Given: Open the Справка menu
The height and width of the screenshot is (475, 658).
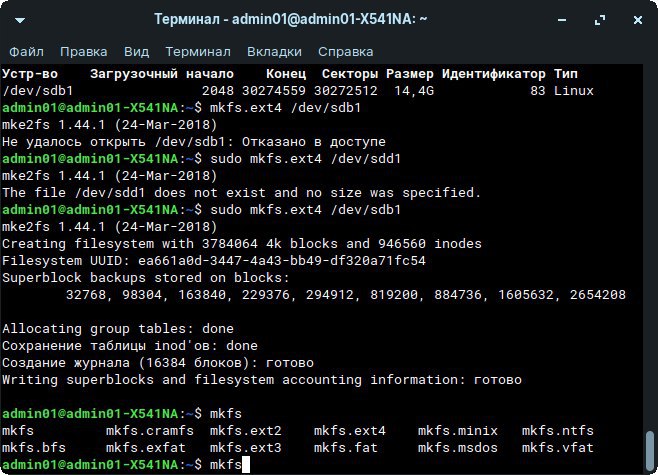Looking at the screenshot, I should coord(345,51).
